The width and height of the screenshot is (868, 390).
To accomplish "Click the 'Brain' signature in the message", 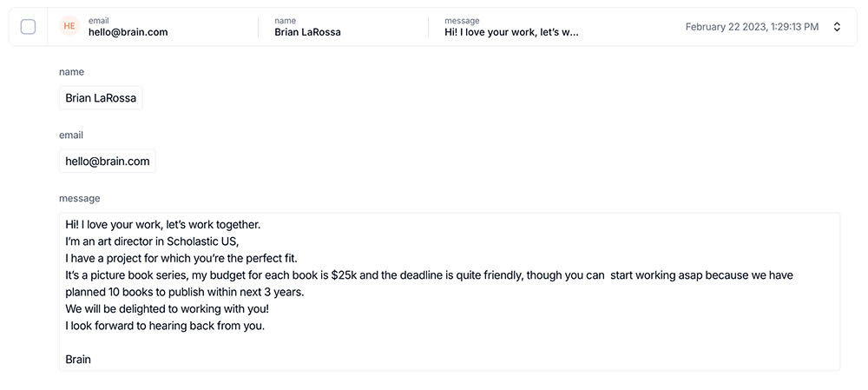I will [78, 360].
